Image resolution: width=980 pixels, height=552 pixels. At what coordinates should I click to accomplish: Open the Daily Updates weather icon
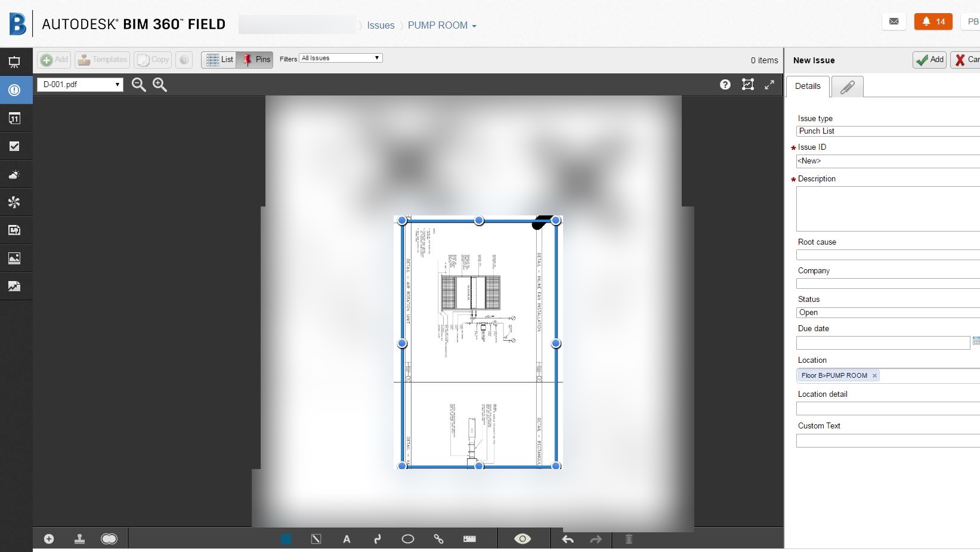[x=15, y=174]
